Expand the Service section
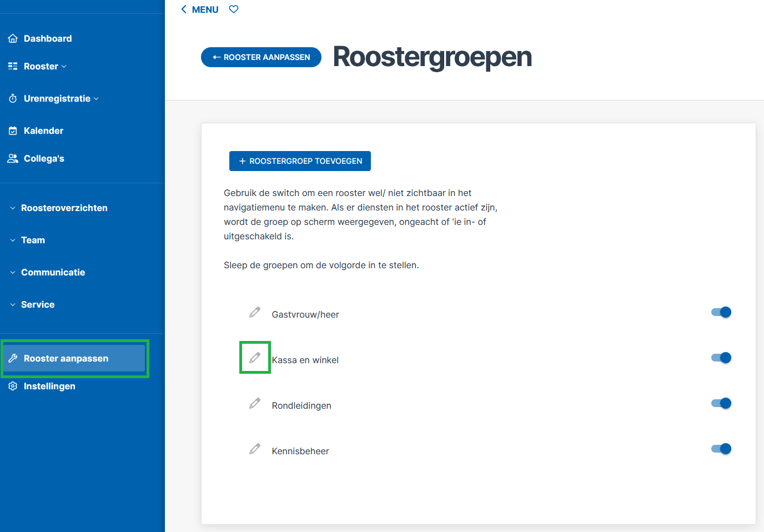The image size is (764, 532). point(32,304)
